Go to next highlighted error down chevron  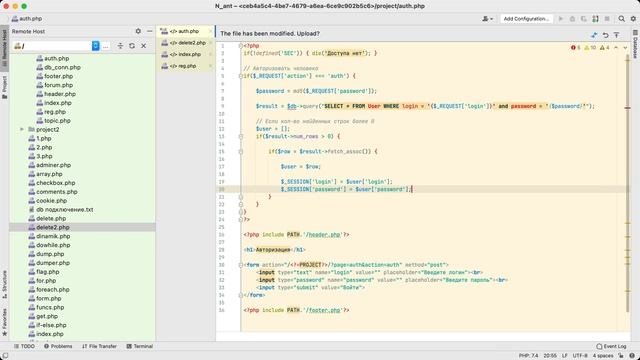point(625,48)
